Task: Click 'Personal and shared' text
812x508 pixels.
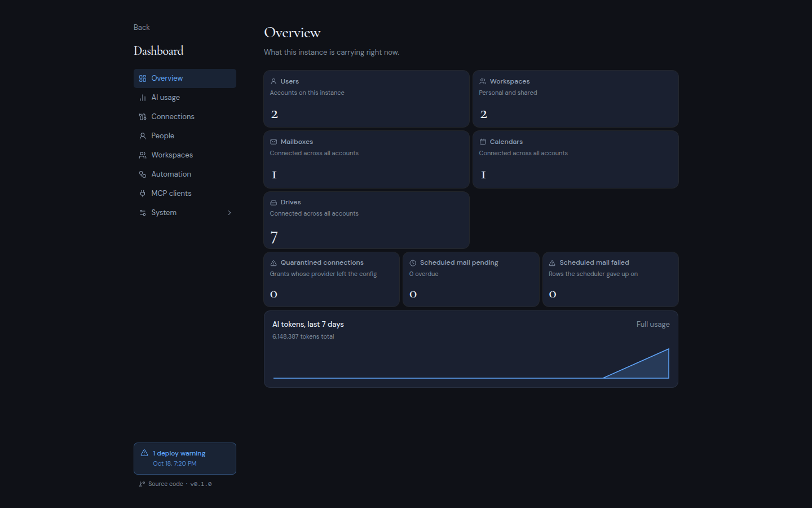Action: click(x=508, y=93)
